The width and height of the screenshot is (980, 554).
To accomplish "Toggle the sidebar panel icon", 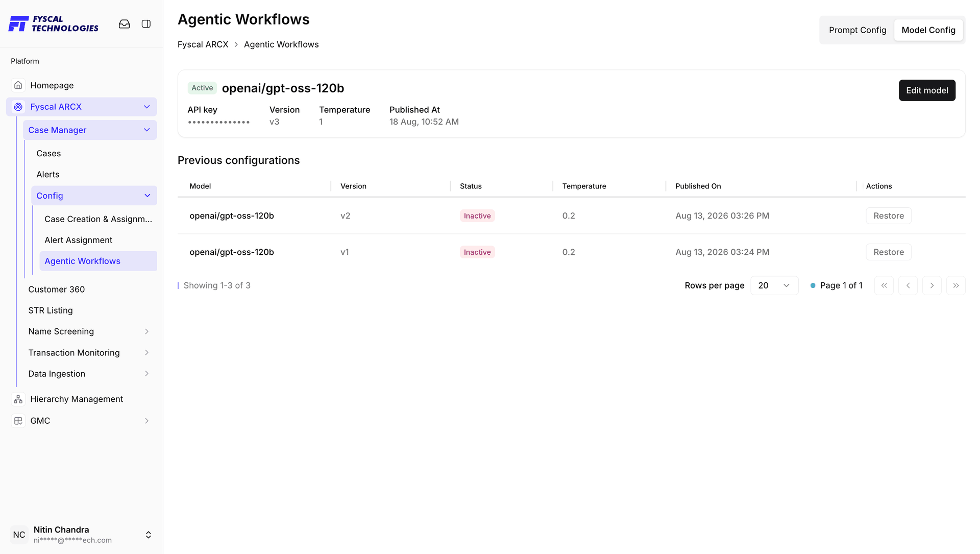I will point(146,24).
